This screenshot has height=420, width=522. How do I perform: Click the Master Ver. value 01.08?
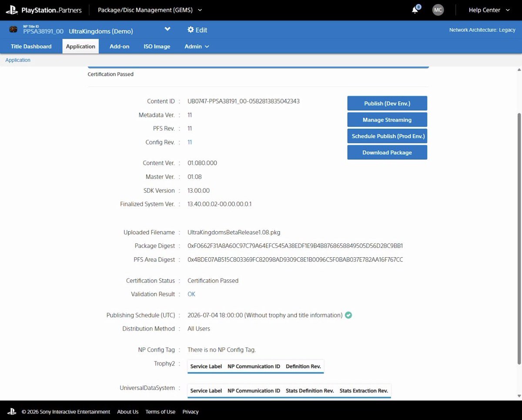tap(194, 177)
